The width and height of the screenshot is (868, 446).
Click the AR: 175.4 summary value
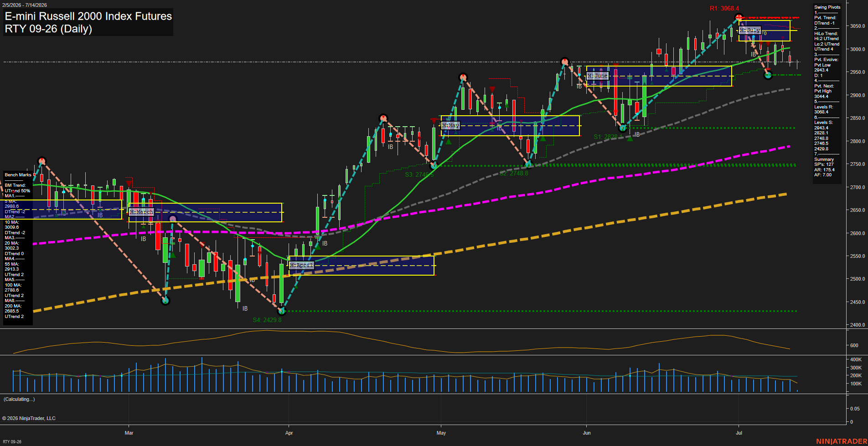coord(824,170)
